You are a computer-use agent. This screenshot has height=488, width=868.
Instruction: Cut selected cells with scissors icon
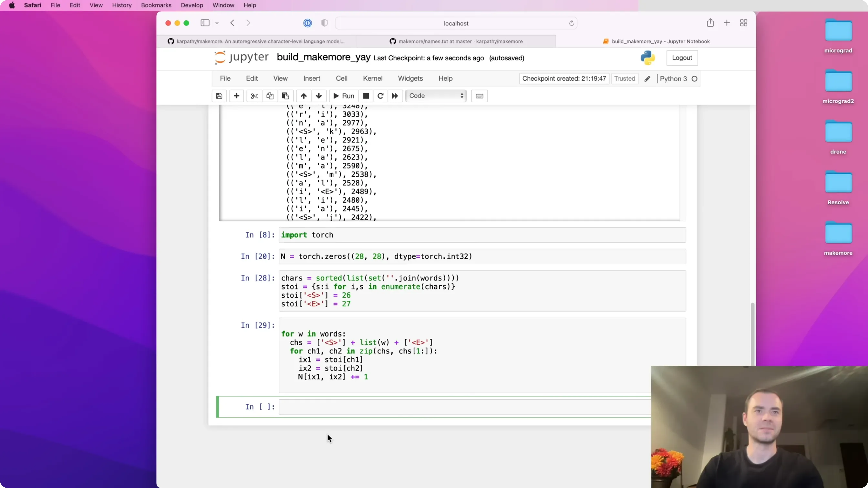[254, 96]
